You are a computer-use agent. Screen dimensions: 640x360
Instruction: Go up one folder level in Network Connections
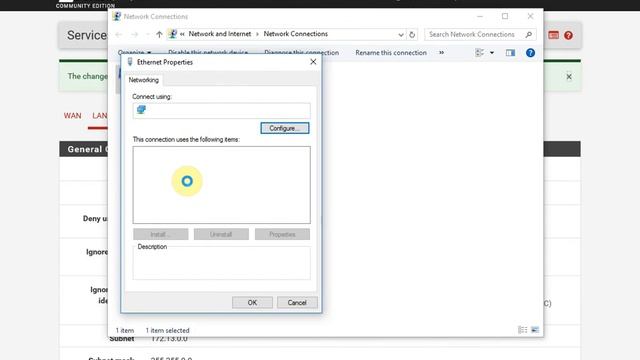[159, 34]
